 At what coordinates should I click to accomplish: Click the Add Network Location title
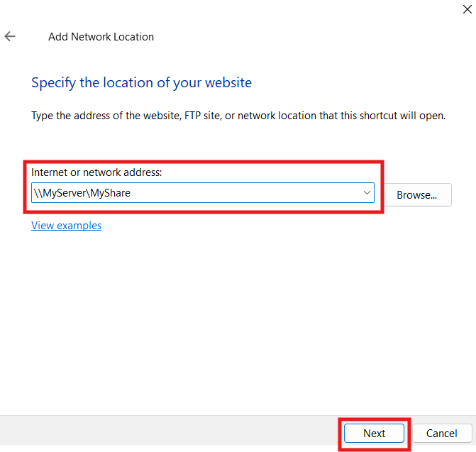101,37
